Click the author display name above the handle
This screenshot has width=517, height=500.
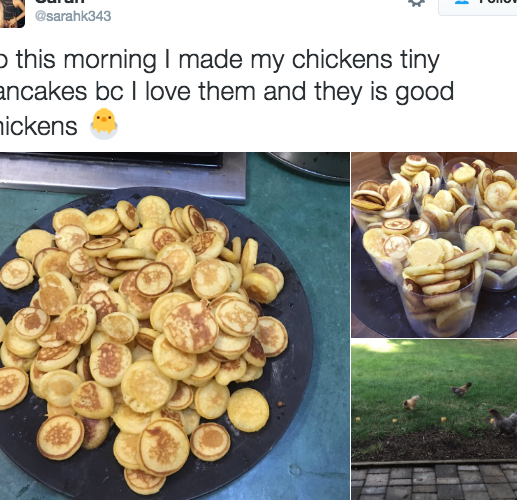point(59,2)
